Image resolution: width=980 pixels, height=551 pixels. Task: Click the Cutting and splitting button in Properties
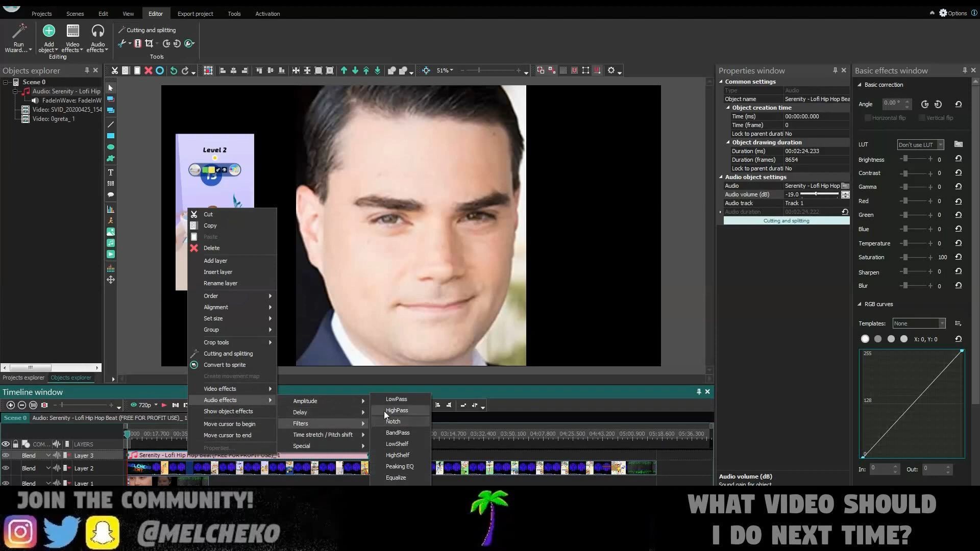[x=786, y=221]
